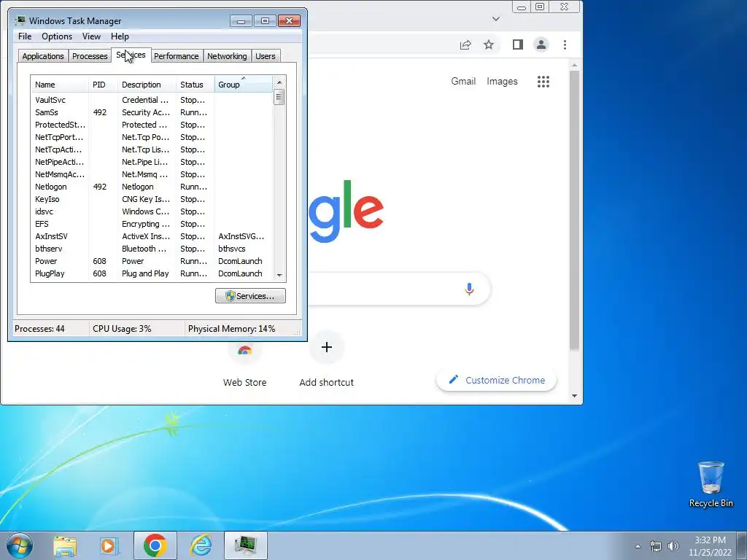Switch to the Applications tab
Image resolution: width=747 pixels, height=560 pixels.
click(x=43, y=56)
